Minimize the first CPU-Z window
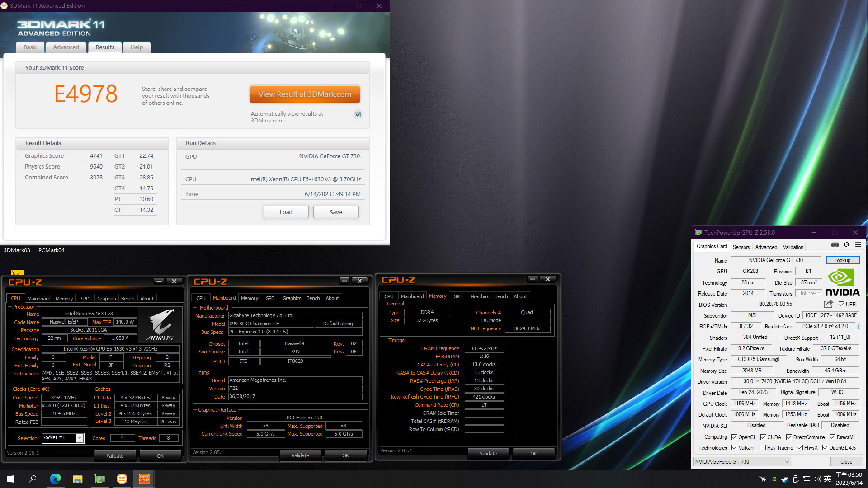Image resolution: width=868 pixels, height=488 pixels. [159, 281]
